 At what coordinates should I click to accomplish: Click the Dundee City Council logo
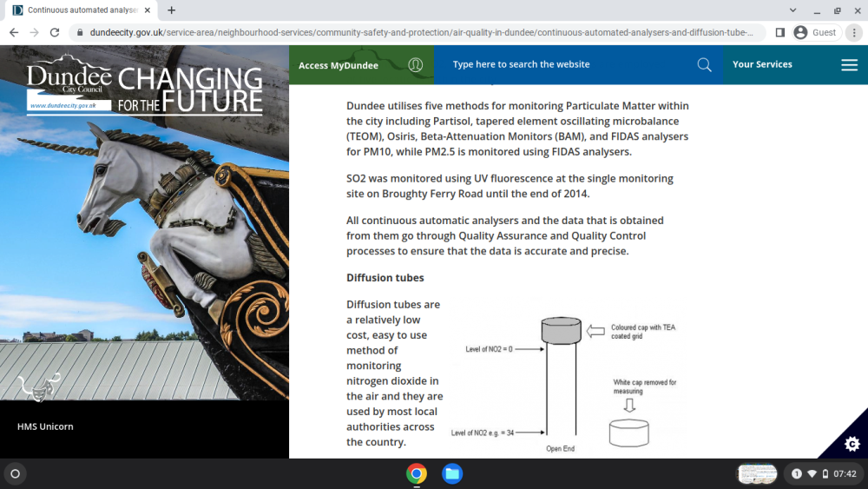tap(69, 83)
